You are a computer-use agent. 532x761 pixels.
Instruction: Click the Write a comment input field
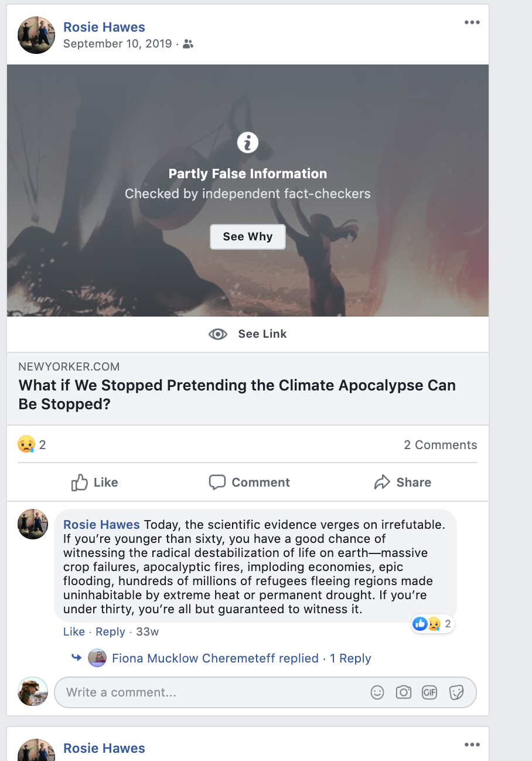[x=211, y=692]
